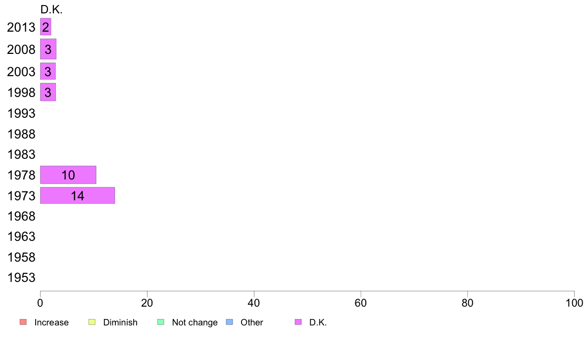588x364 pixels.
Task: Click the Not change green legend swatch
Action: click(x=160, y=322)
